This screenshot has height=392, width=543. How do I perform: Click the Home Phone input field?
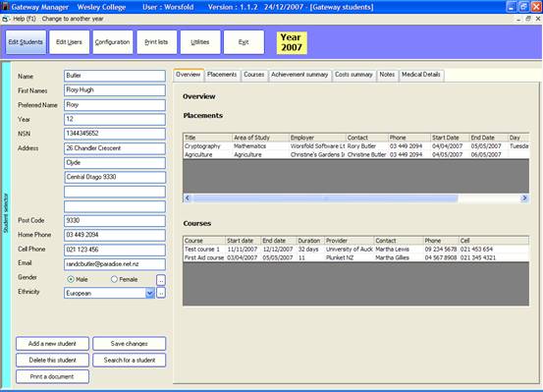115,235
